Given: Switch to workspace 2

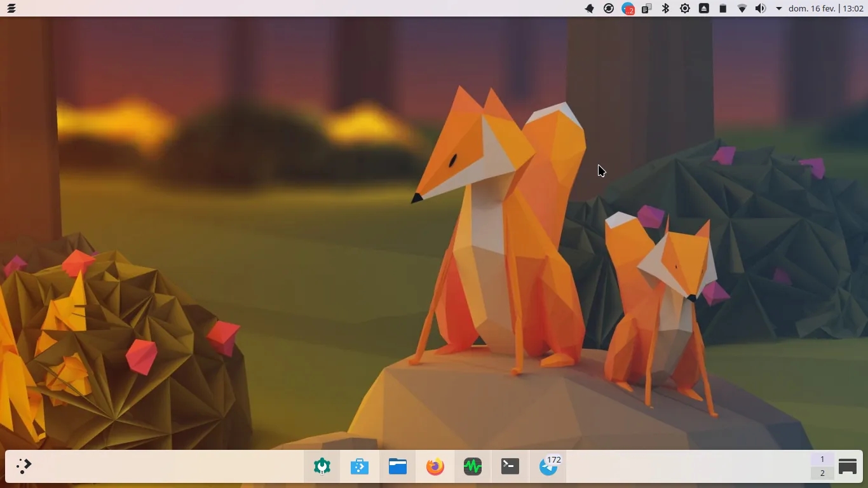Looking at the screenshot, I should point(822,473).
